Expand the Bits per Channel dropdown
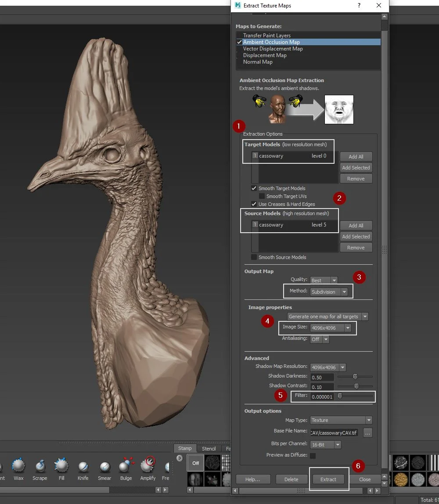This screenshot has width=439, height=504. 326,445
